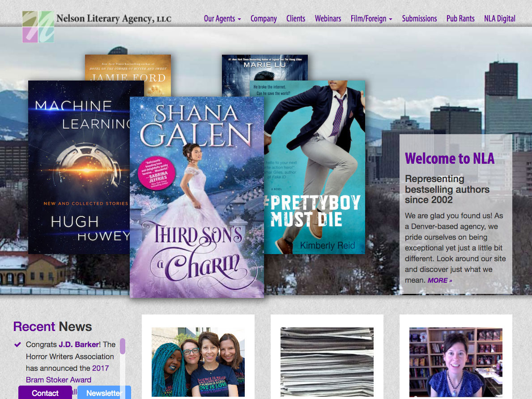The width and height of the screenshot is (532, 399).
Task: Select the Jamie Ford book cover
Action: pyautogui.click(x=128, y=68)
